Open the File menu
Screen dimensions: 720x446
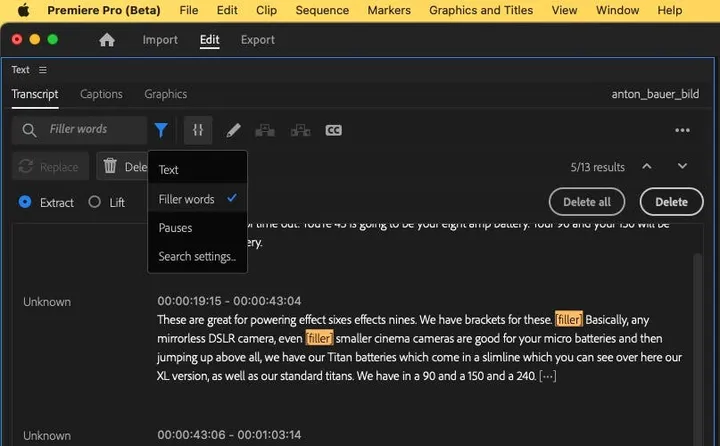coord(189,10)
